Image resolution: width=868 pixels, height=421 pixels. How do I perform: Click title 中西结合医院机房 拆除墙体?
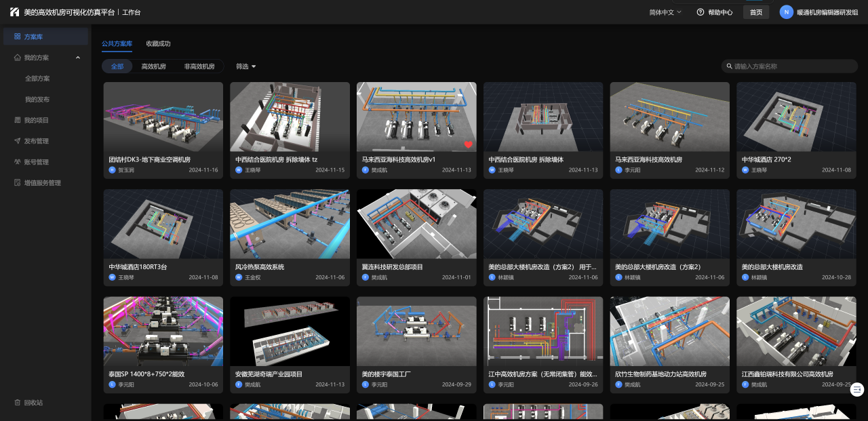526,160
